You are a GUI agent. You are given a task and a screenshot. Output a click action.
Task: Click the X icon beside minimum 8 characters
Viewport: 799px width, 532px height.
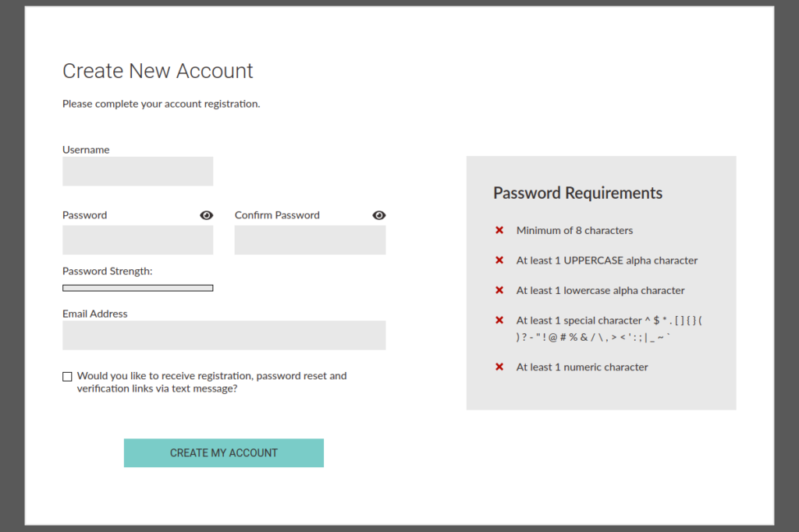[x=499, y=230]
